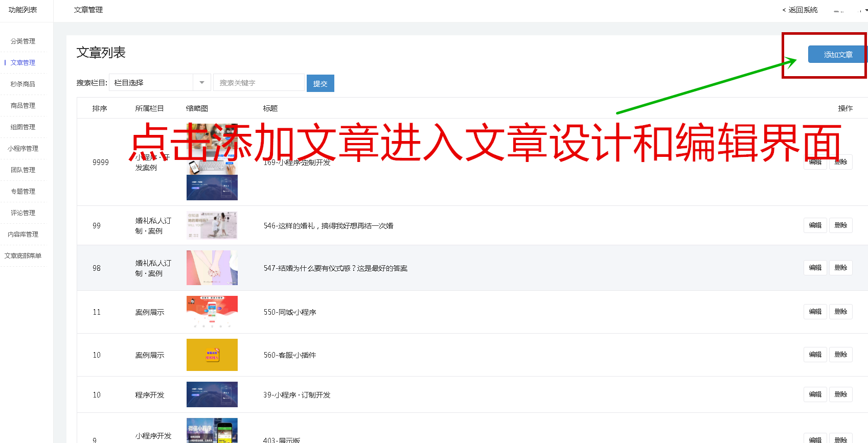Open thumbnail of 550-同城小程序
The height and width of the screenshot is (443, 868).
(x=212, y=312)
